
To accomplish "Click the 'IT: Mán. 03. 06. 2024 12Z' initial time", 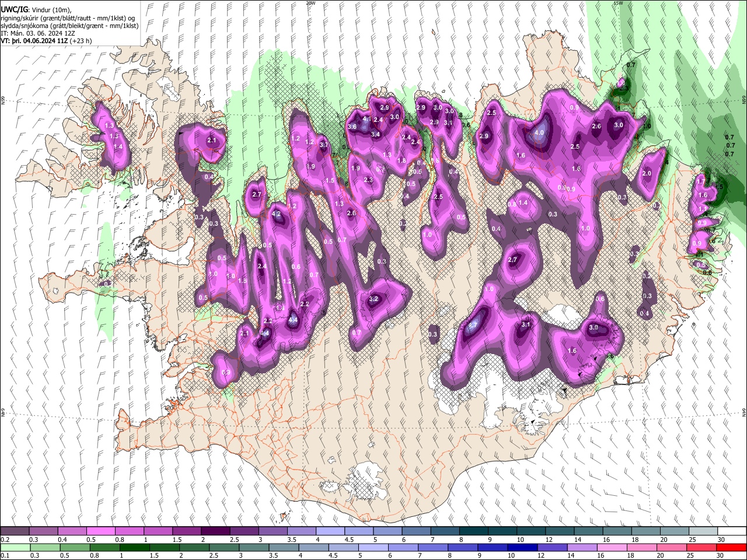I will (38, 33).
